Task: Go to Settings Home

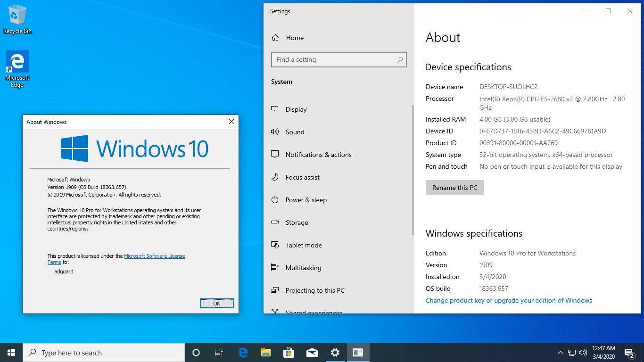Action: tap(295, 38)
